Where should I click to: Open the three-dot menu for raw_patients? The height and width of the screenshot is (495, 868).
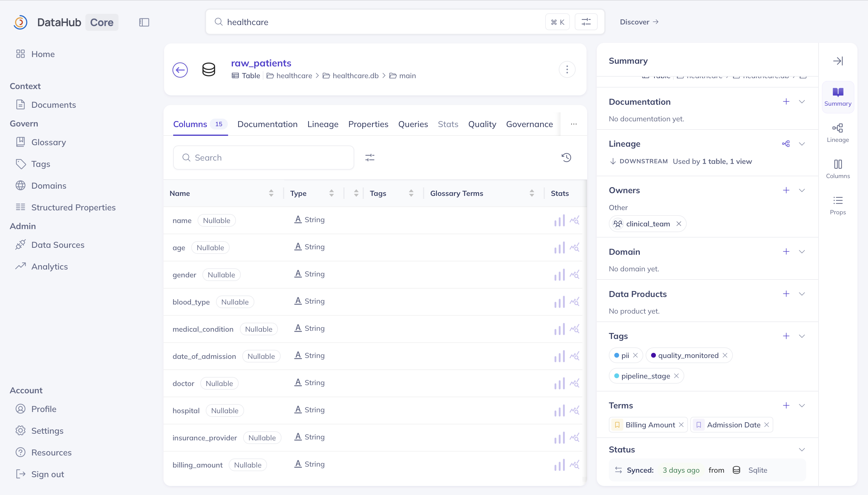(567, 70)
